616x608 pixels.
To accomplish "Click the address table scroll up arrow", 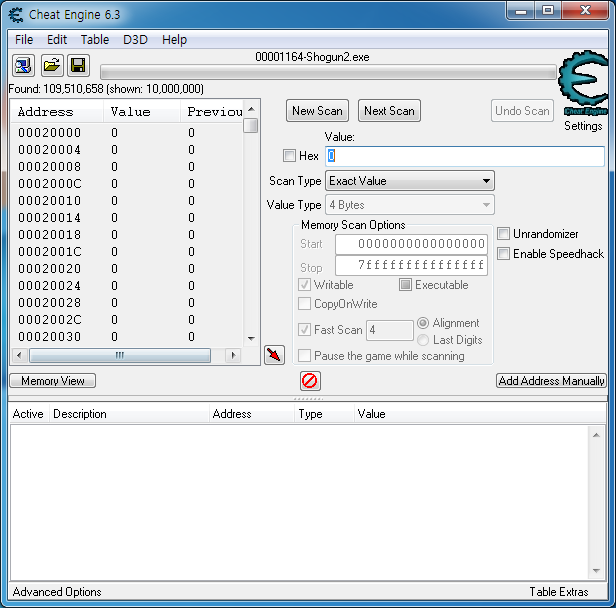I will click(x=596, y=435).
